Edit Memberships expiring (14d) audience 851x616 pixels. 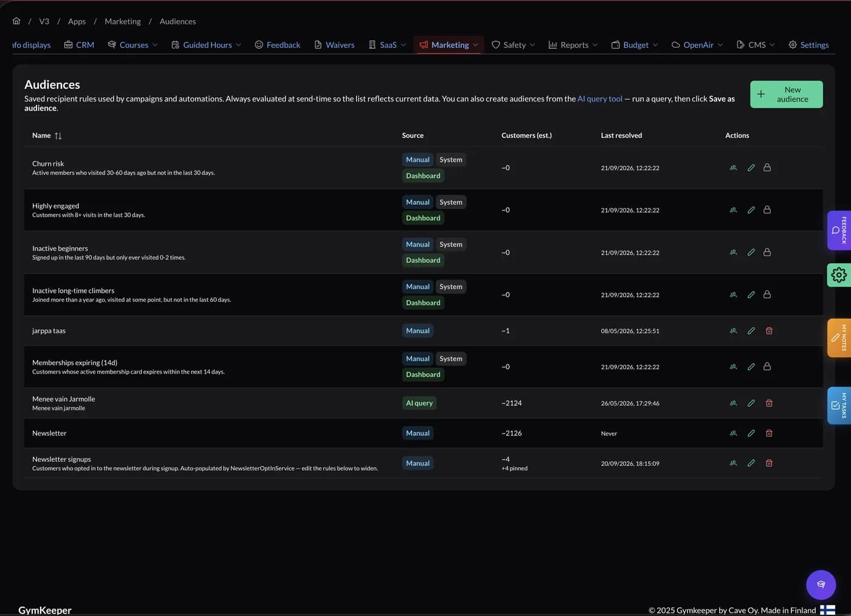[x=751, y=367]
